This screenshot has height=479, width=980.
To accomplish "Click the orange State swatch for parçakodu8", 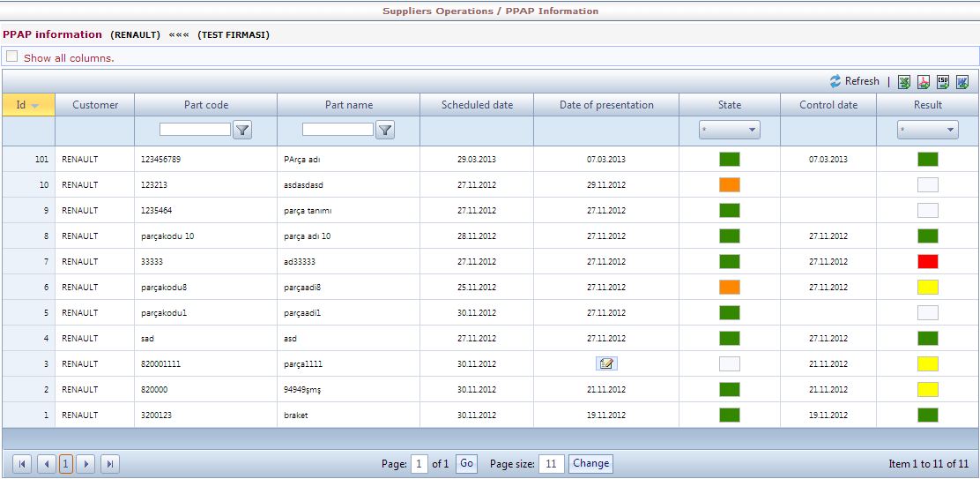I will click(730, 287).
